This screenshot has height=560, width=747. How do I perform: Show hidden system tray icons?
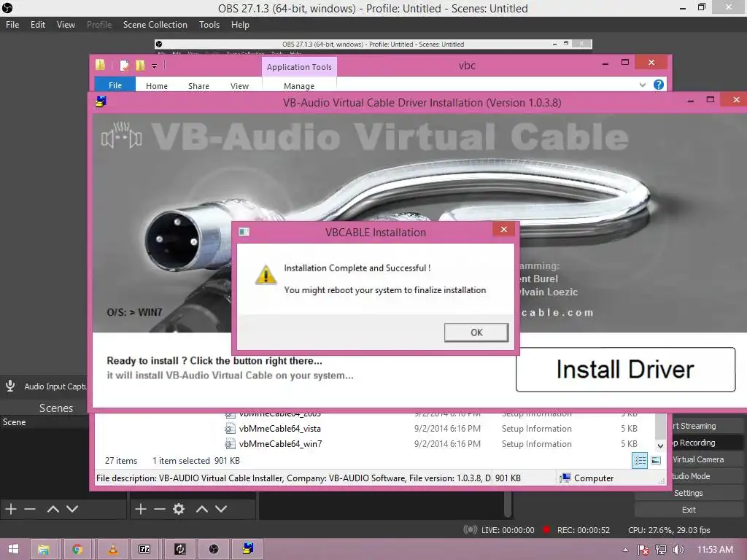(x=625, y=550)
